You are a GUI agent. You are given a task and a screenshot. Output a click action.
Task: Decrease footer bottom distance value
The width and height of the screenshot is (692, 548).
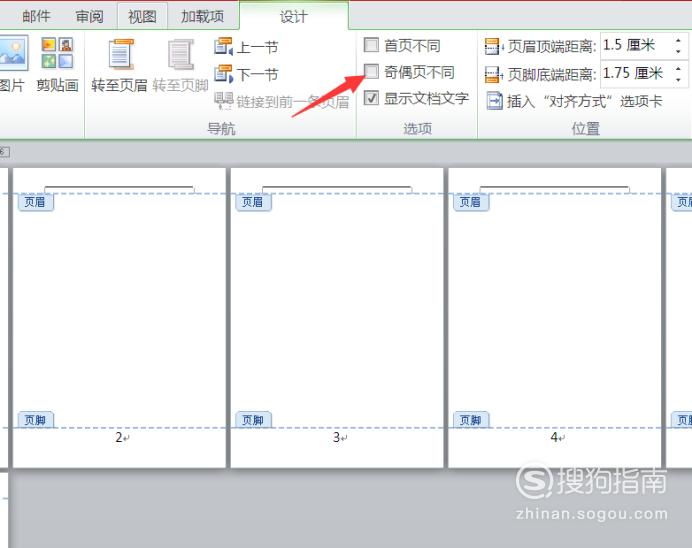(678, 80)
